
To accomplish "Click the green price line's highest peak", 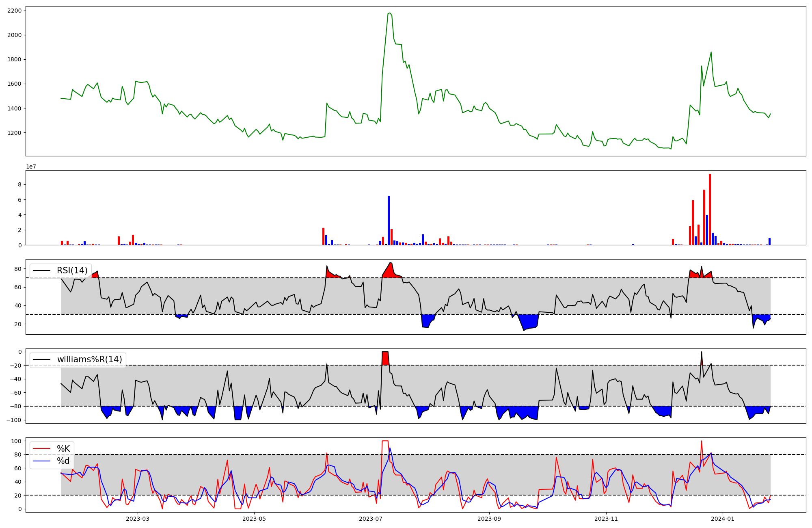I will (x=389, y=13).
